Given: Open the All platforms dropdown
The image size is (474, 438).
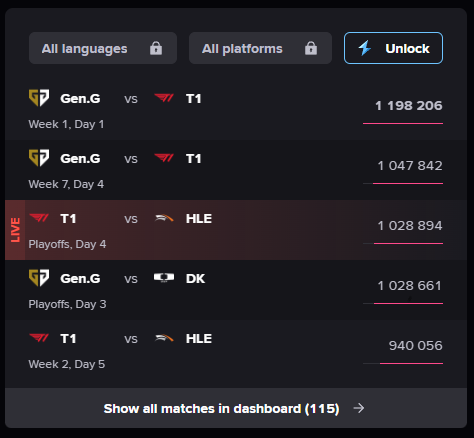Looking at the screenshot, I should [260, 48].
